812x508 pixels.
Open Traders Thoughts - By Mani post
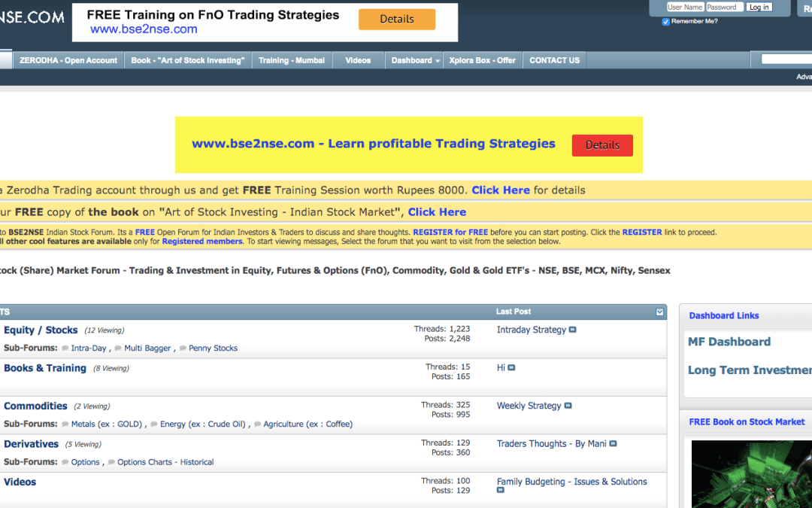[x=552, y=444]
